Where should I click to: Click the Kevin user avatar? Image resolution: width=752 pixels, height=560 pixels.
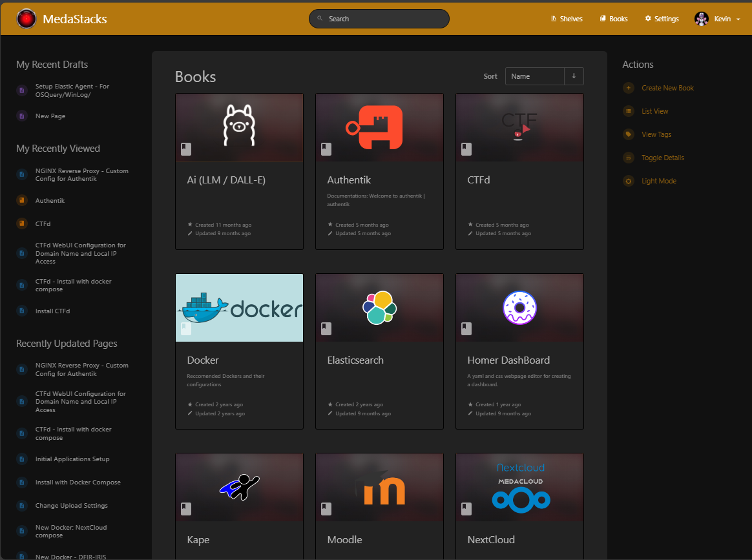pos(702,19)
